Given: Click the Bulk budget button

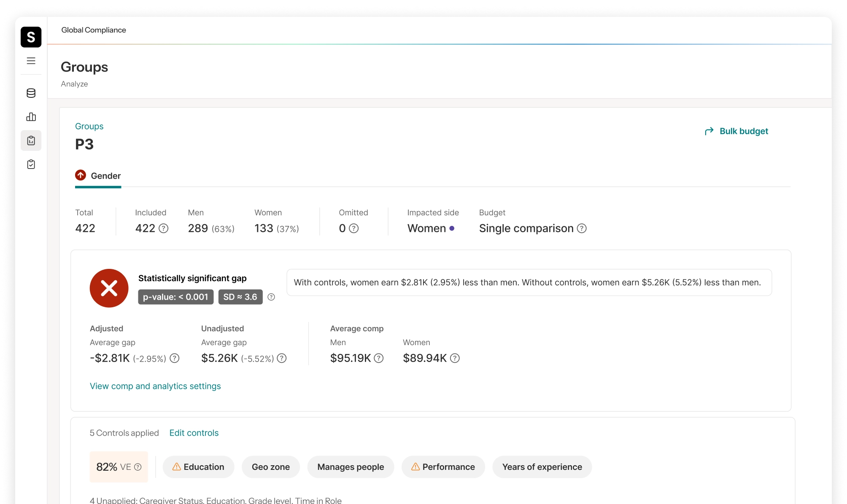Looking at the screenshot, I should [736, 131].
